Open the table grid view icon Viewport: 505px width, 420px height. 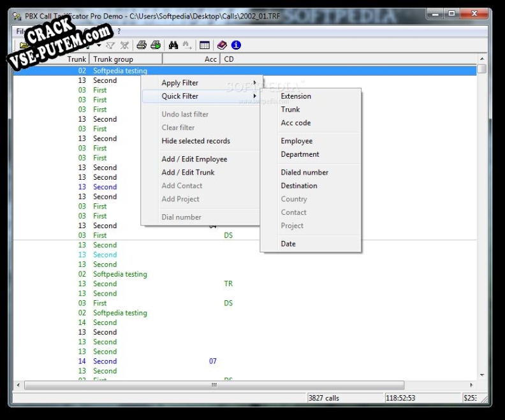205,45
